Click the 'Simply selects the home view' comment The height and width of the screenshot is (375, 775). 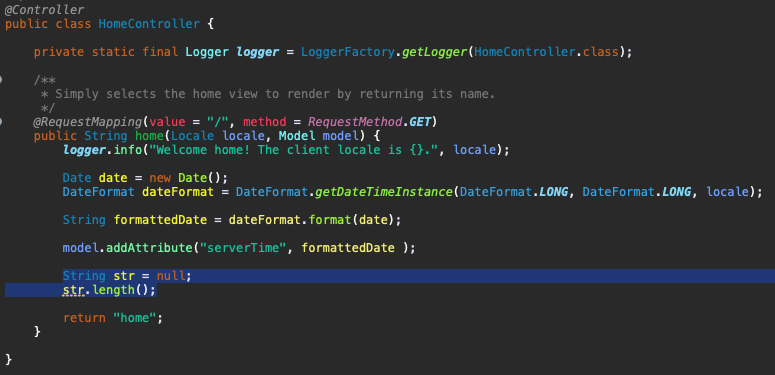click(274, 94)
